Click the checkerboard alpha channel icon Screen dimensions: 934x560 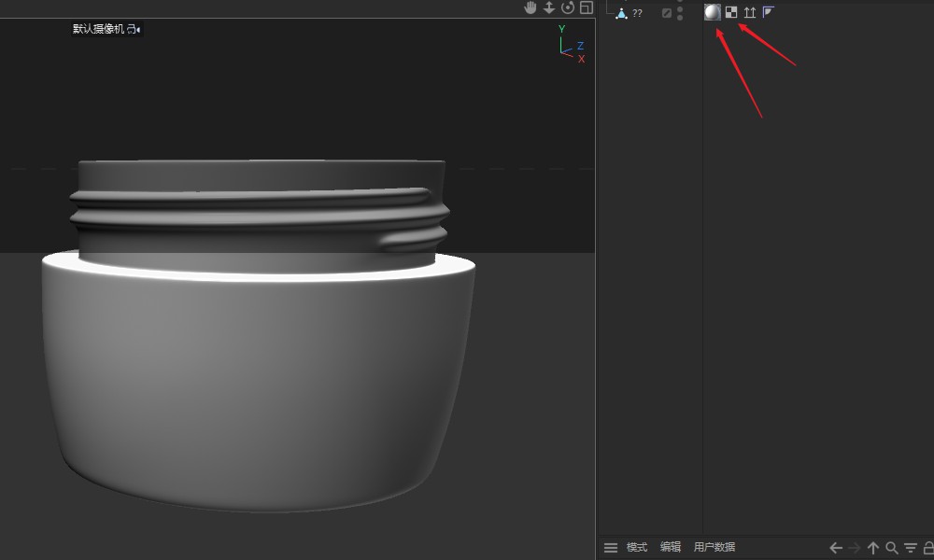coord(731,12)
